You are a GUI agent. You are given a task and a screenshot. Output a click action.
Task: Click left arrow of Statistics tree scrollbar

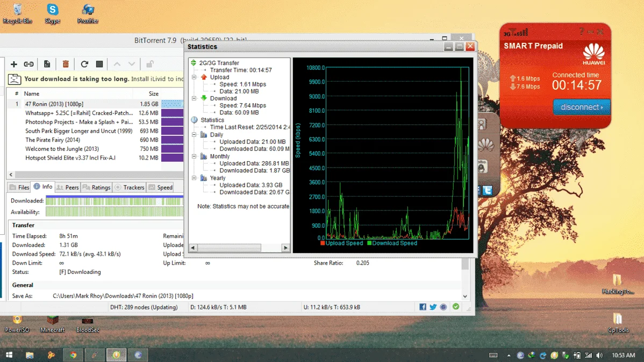click(x=193, y=248)
